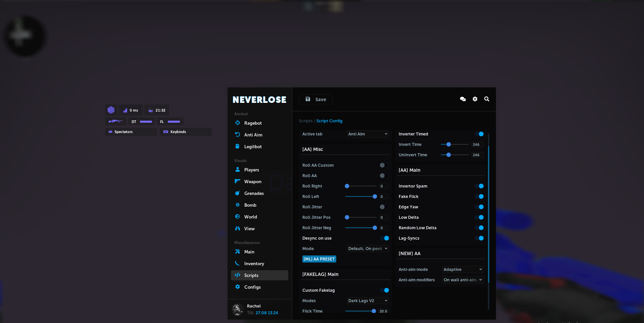Turn off the Inverter Timed toggle

(479, 134)
